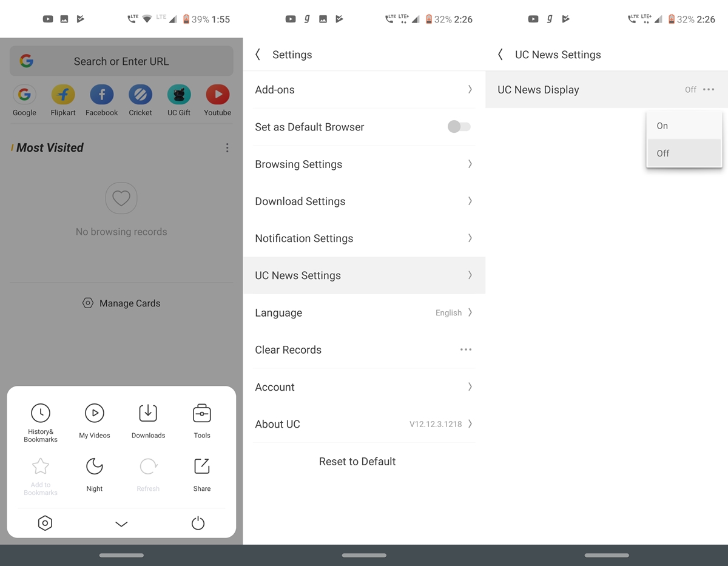728x566 pixels.
Task: Open Download Settings
Action: pyautogui.click(x=364, y=201)
